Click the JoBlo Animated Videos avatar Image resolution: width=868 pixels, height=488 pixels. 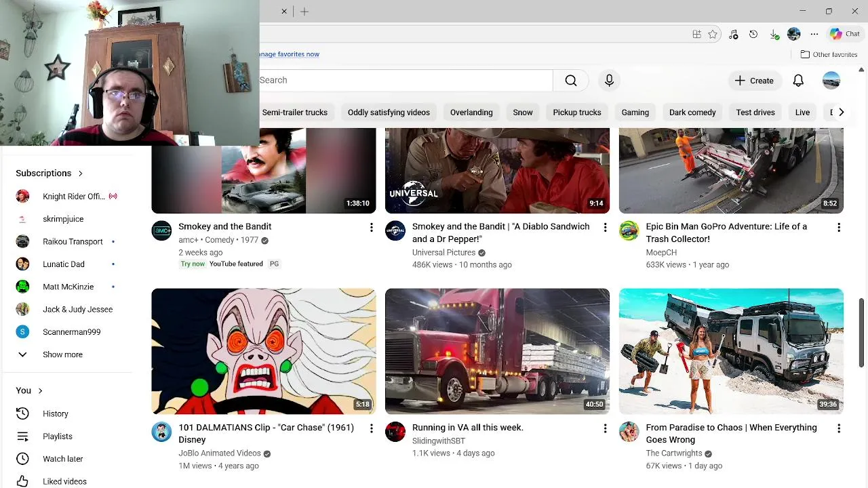[x=161, y=432]
